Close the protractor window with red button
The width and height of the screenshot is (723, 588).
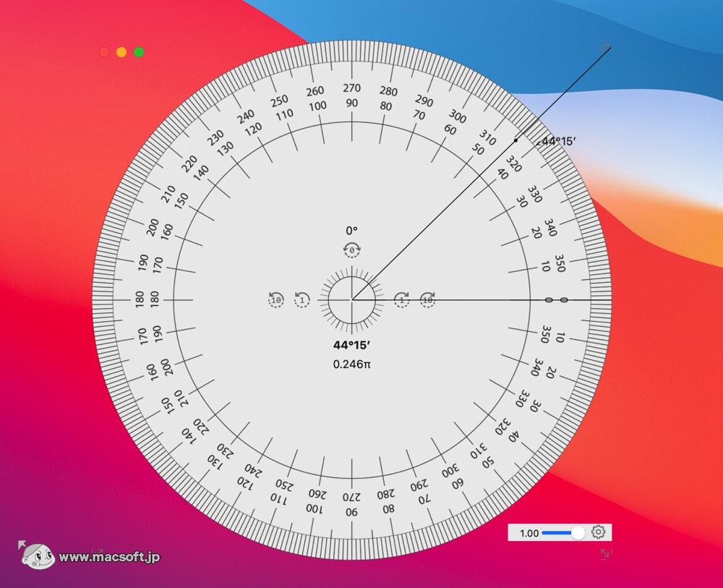point(104,52)
